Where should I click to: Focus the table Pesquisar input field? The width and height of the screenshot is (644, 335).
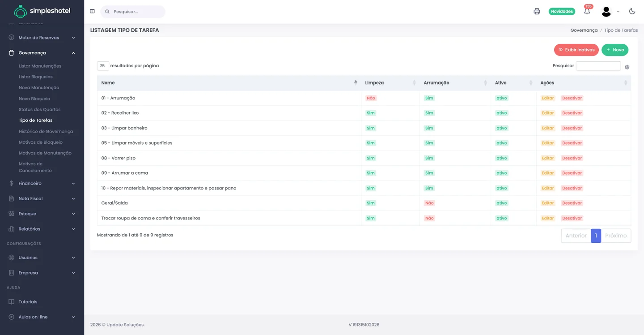(x=598, y=66)
